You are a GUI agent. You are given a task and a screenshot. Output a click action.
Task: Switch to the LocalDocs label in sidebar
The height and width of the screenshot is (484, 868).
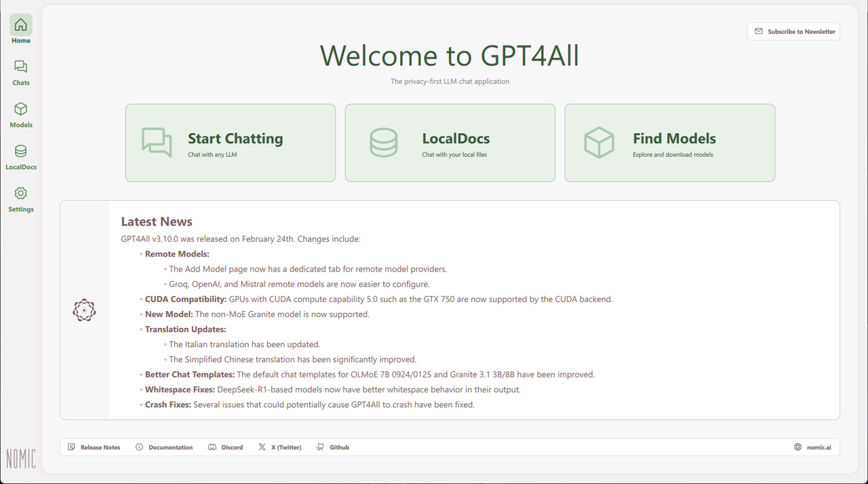point(21,167)
